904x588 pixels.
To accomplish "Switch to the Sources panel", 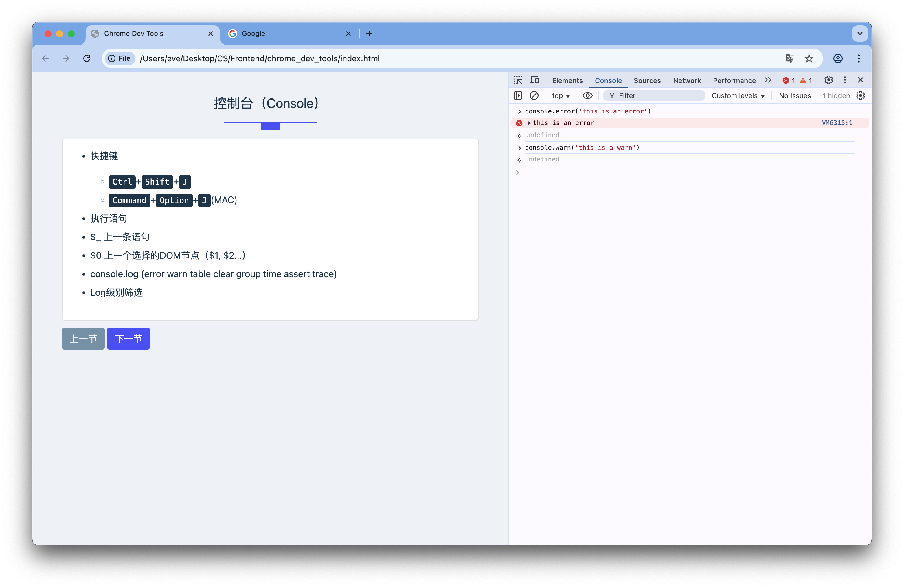I will point(647,80).
